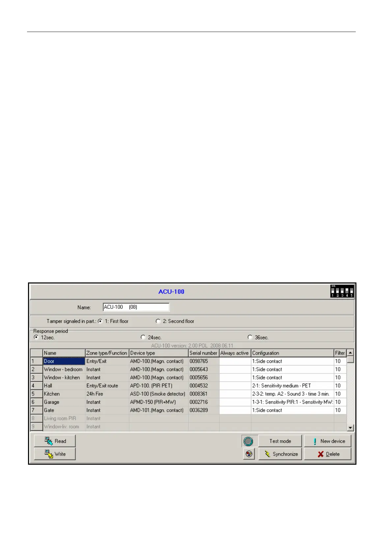Click the table scrollbar up arrow
The image size is (392, 555).
[x=350, y=353]
